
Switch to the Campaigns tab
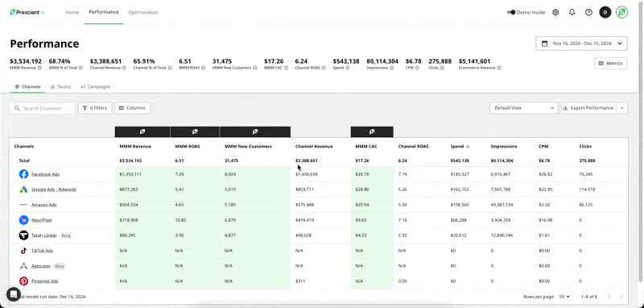95,87
